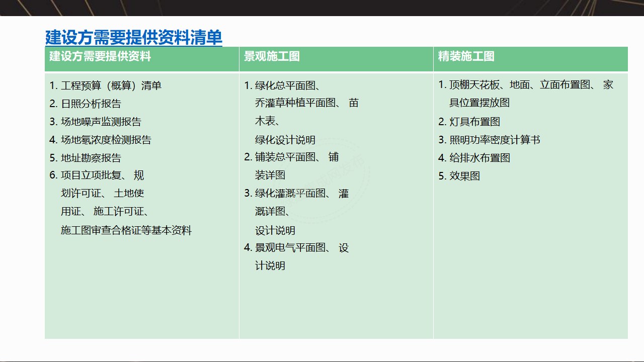Click the line 绿化设计说明

pos(285,140)
